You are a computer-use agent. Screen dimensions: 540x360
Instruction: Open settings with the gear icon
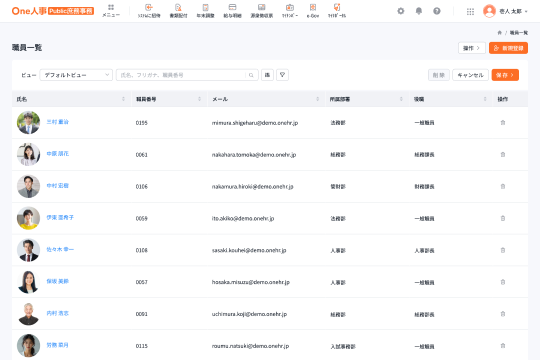pyautogui.click(x=401, y=11)
